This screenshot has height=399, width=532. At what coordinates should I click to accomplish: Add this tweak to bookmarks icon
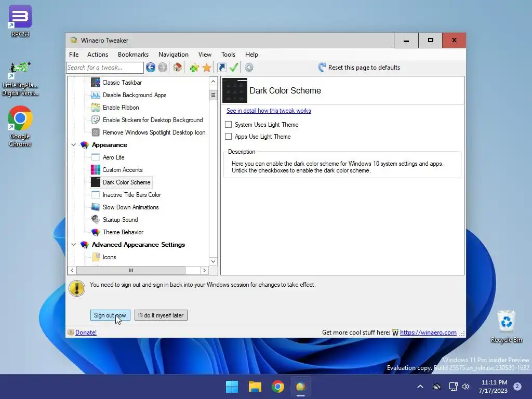coord(194,68)
